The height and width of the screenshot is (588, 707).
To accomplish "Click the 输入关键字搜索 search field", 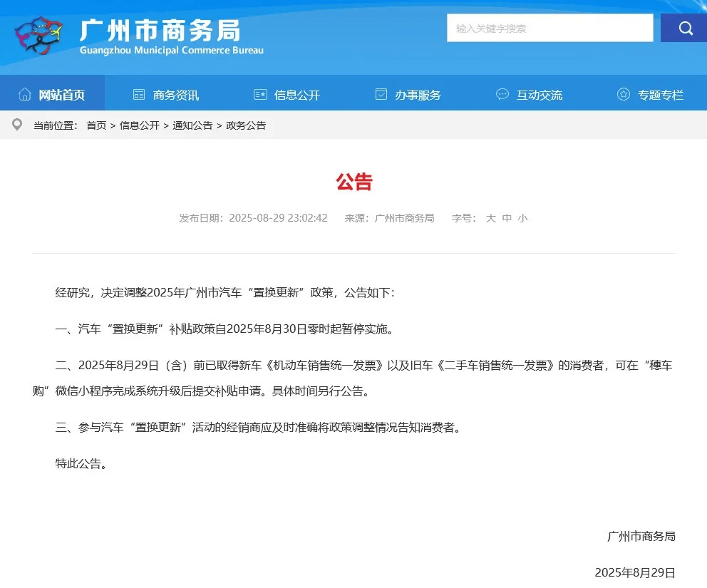I will pos(549,28).
